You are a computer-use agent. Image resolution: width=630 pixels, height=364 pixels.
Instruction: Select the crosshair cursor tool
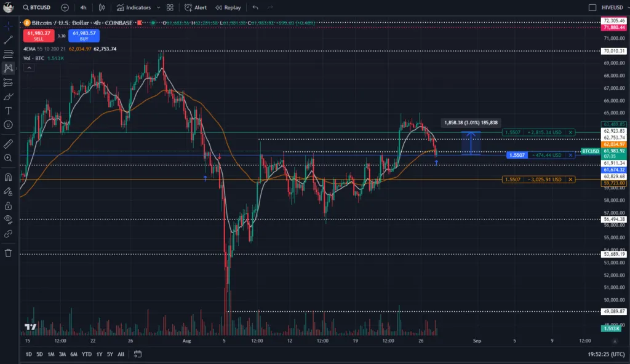[8, 26]
